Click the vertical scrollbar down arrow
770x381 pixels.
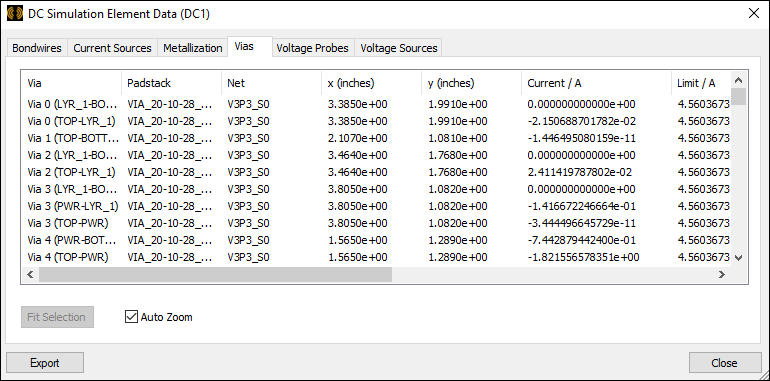click(x=739, y=257)
